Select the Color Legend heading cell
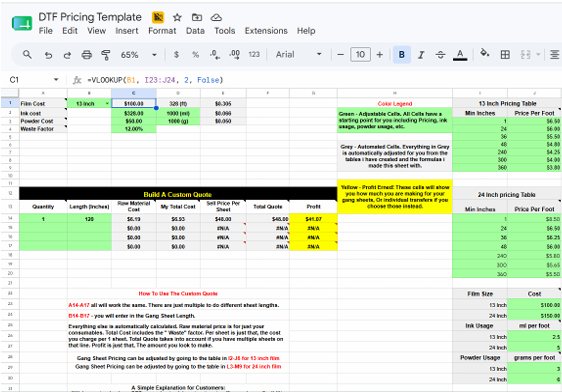The height and width of the screenshot is (392, 562). click(x=395, y=104)
